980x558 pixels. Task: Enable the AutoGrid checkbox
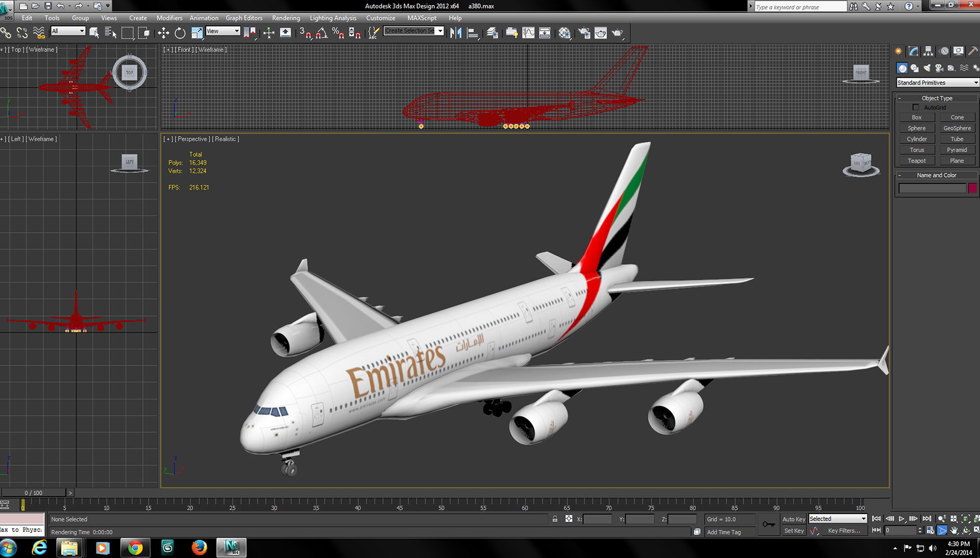916,108
